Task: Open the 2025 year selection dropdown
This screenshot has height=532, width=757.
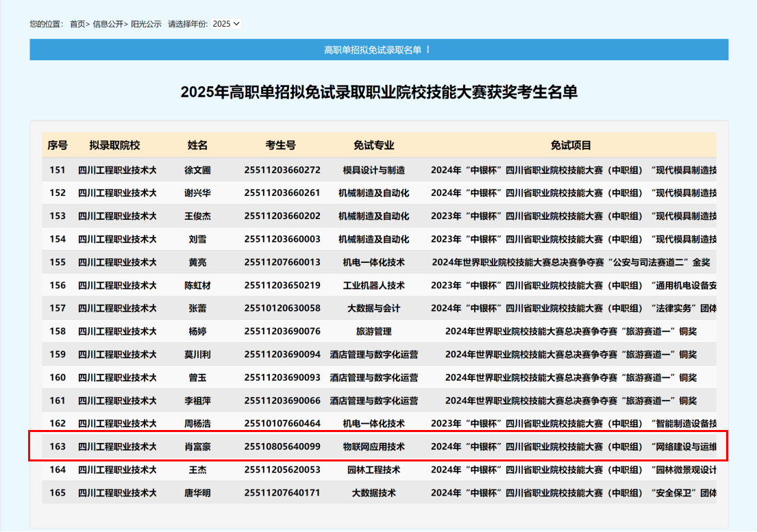Action: tap(226, 24)
